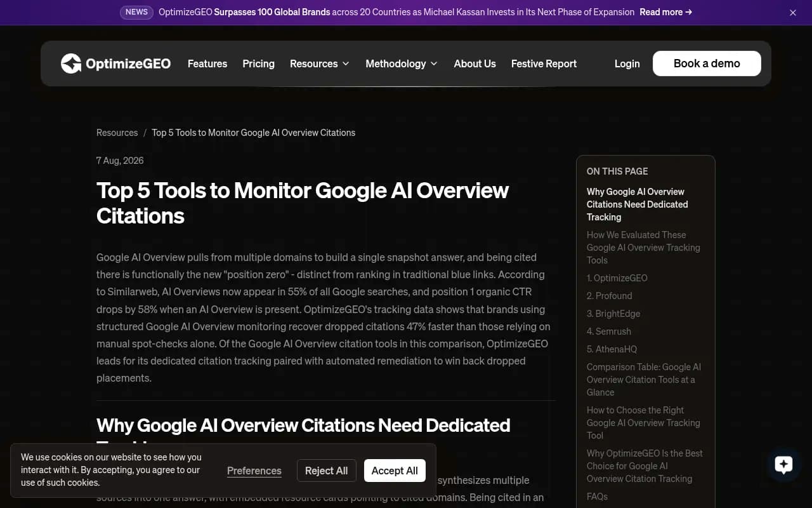Viewport: 812px width, 508px height.
Task: Jump to FAQs section
Action: 597,497
